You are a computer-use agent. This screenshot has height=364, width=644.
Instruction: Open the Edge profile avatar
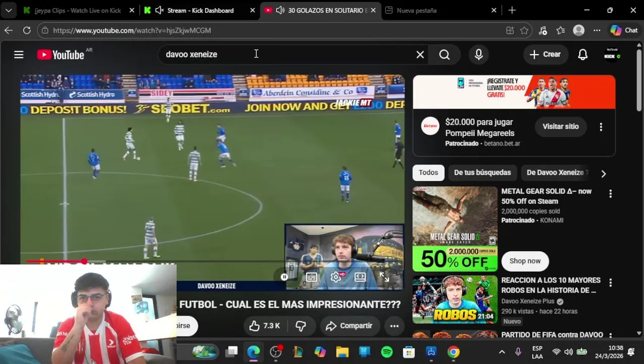[x=579, y=30]
